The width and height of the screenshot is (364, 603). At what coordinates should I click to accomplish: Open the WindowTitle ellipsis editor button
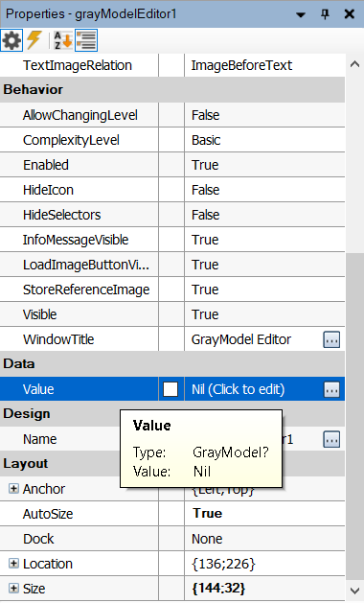coord(331,339)
